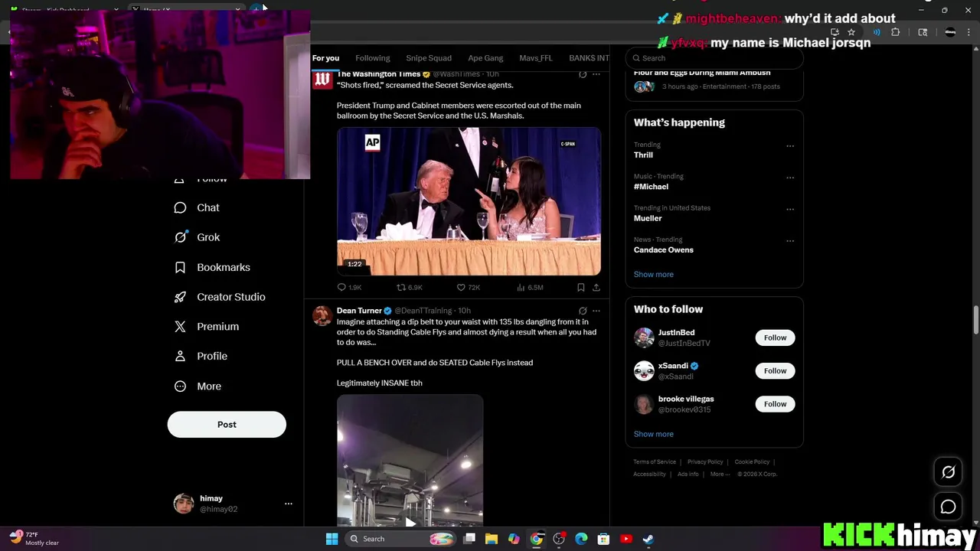This screenshot has height=551, width=980.
Task: Repost the Washington Times post
Action: click(x=409, y=288)
